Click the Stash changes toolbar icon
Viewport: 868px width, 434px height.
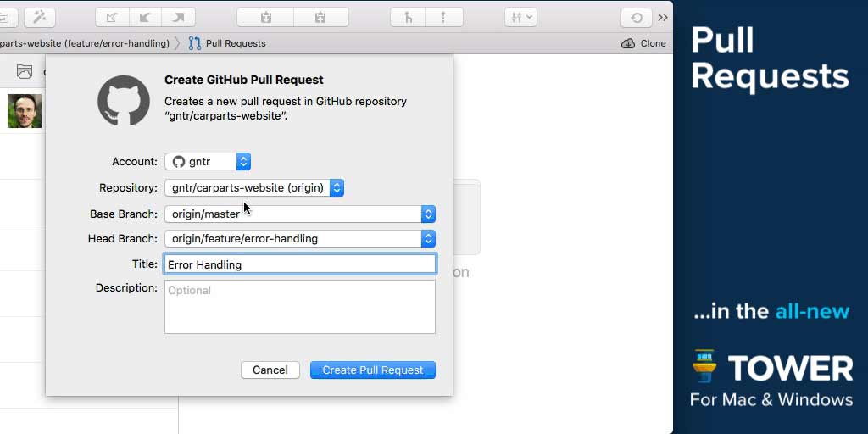[265, 17]
